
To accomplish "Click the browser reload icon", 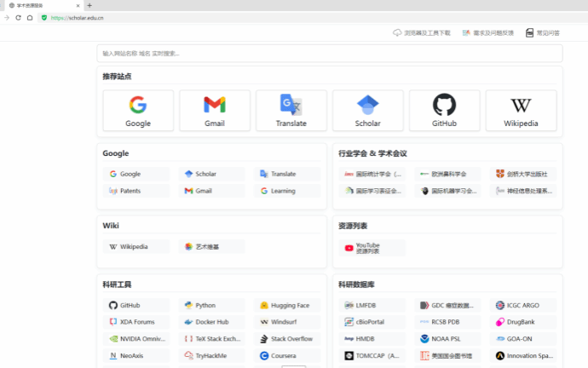I will tap(18, 18).
